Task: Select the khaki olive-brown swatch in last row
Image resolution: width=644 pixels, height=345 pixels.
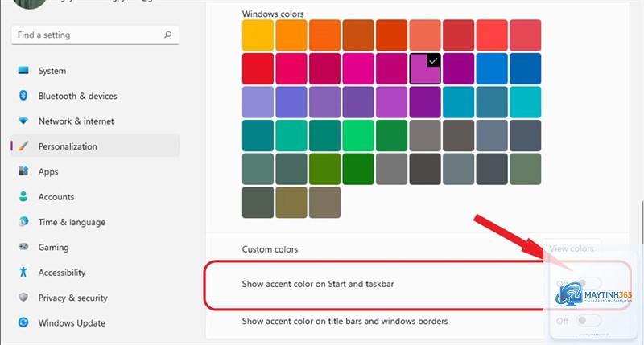Action: pyautogui.click(x=291, y=203)
